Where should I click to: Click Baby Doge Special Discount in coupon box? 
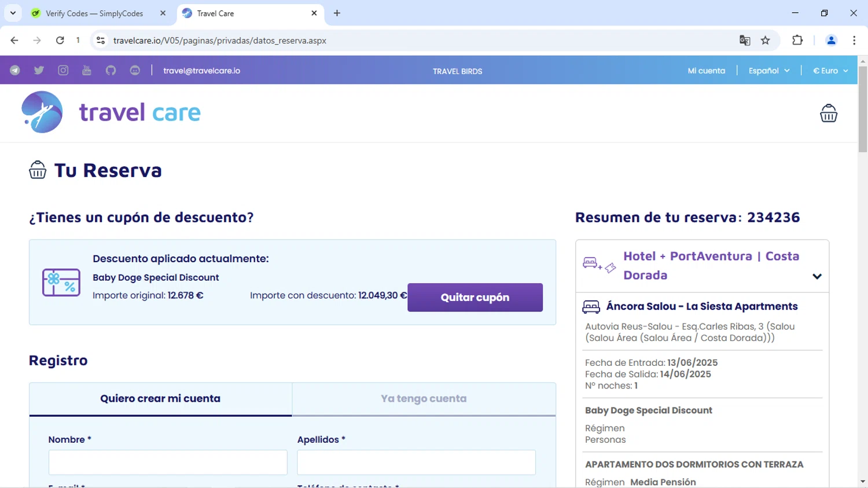pos(156,278)
